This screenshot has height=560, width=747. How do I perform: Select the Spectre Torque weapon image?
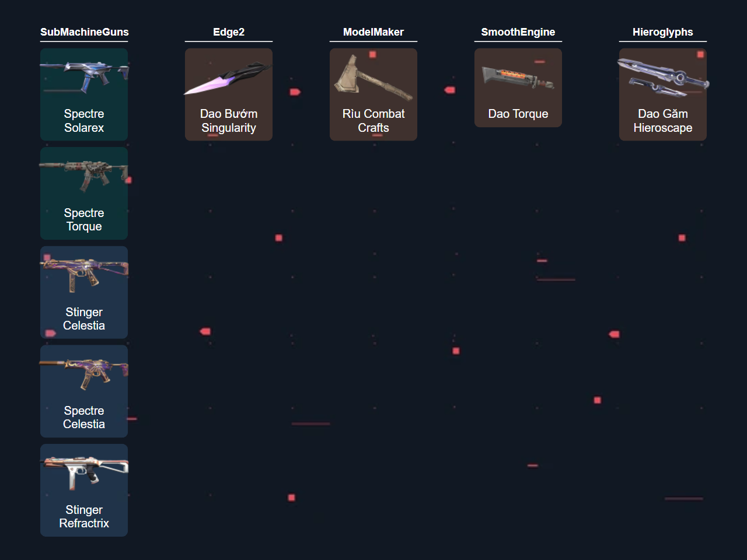(x=84, y=176)
